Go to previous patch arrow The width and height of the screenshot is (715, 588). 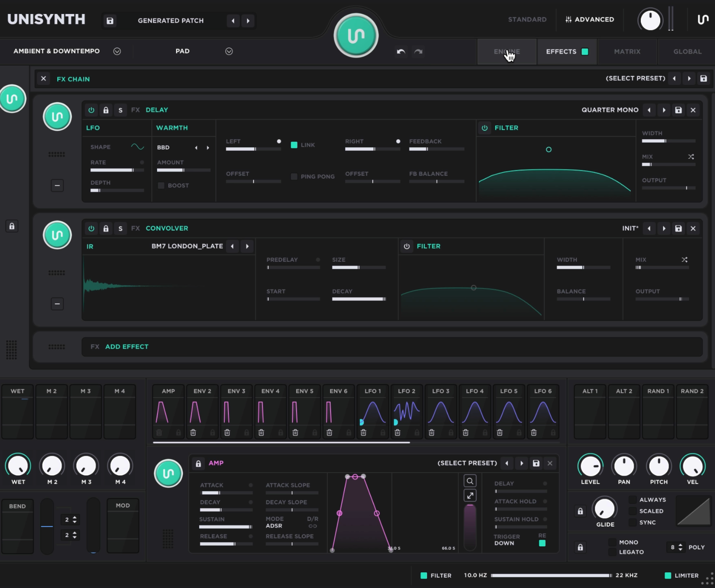(233, 21)
